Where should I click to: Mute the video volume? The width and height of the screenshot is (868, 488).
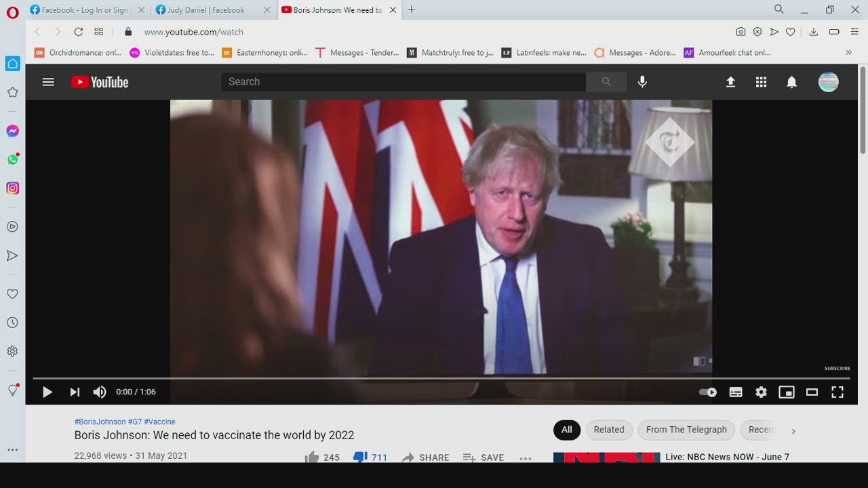click(100, 392)
